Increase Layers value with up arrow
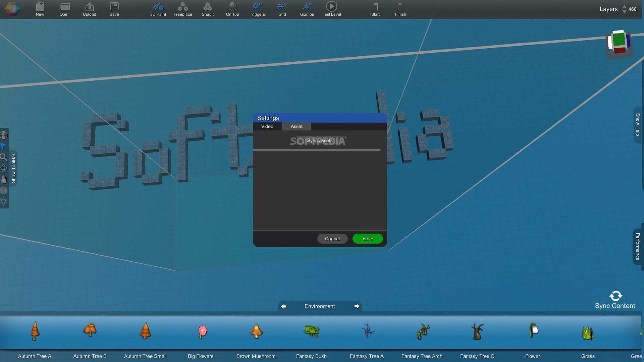 tap(624, 6)
